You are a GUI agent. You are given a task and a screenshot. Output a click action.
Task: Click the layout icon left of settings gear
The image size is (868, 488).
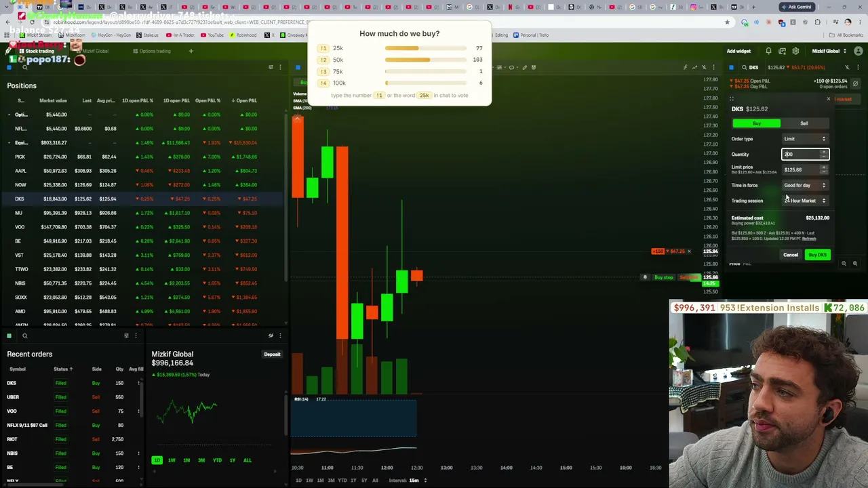click(x=782, y=51)
